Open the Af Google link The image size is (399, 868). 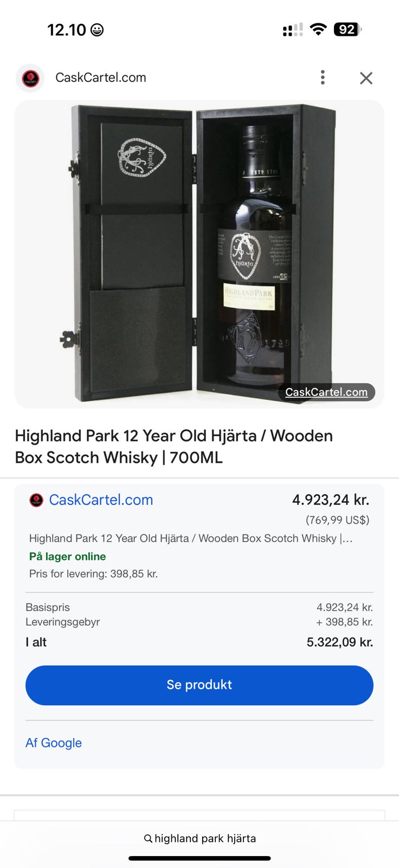pyautogui.click(x=54, y=743)
